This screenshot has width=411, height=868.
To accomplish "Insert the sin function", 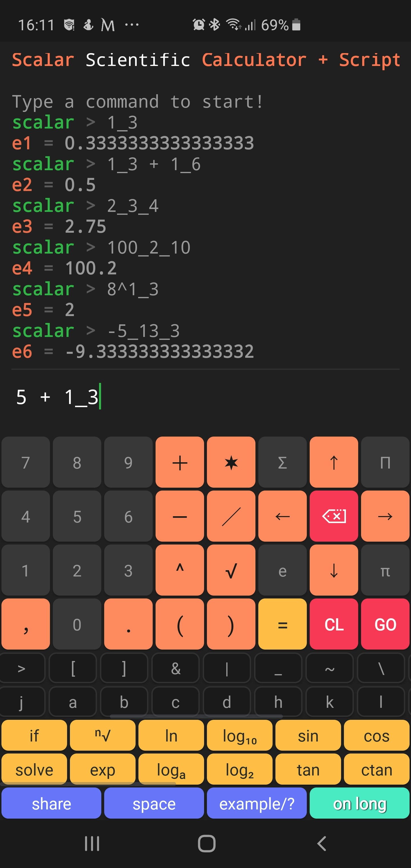I will [x=308, y=735].
